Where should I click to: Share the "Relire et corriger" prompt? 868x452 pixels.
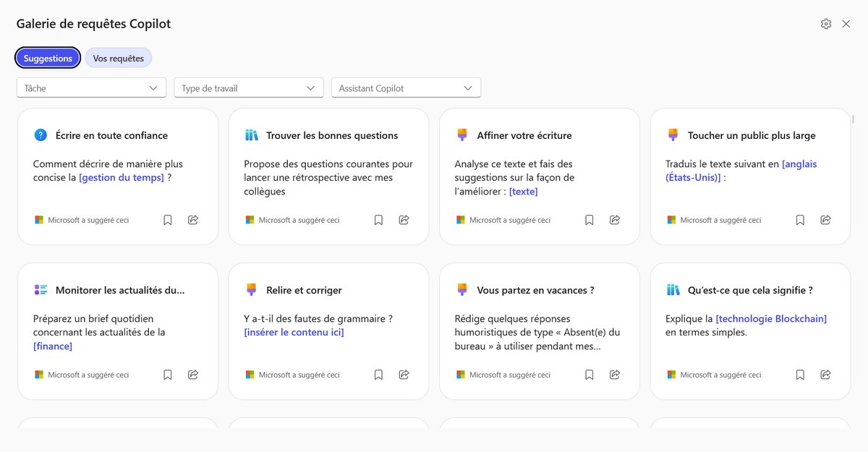click(404, 375)
